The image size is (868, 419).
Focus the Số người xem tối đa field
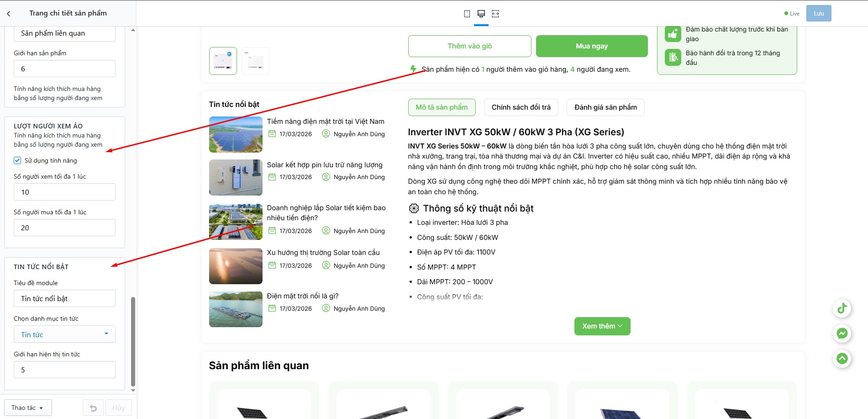pyautogui.click(x=64, y=192)
